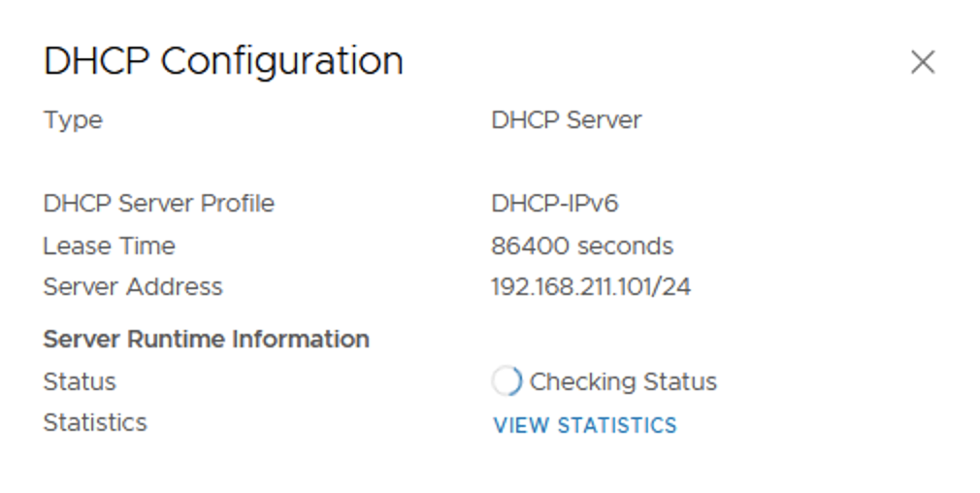Viewport: 980px width, 493px height.
Task: Click the 'Checking Status' text
Action: [x=623, y=381]
